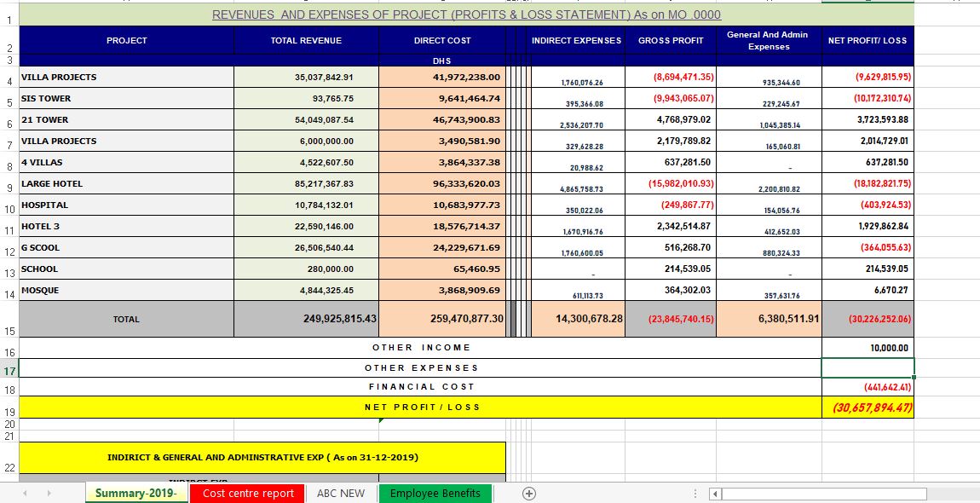Select the revenue cell 85,217,367.83
This screenshot has width=980, height=503.
click(x=306, y=183)
